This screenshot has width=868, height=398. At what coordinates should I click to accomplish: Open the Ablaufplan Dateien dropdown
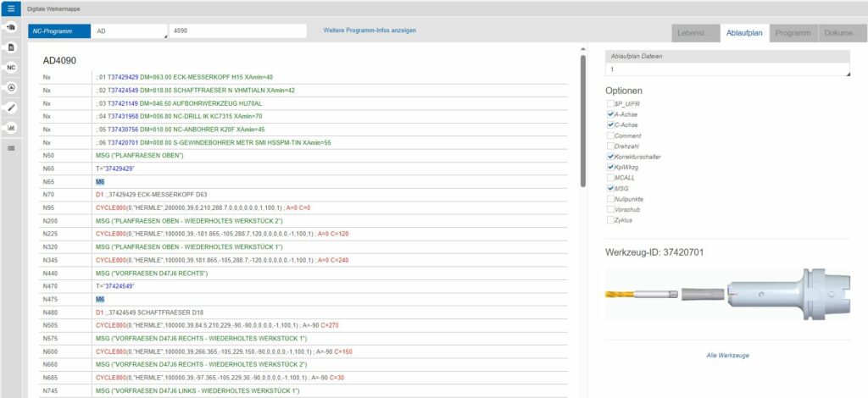pyautogui.click(x=728, y=69)
